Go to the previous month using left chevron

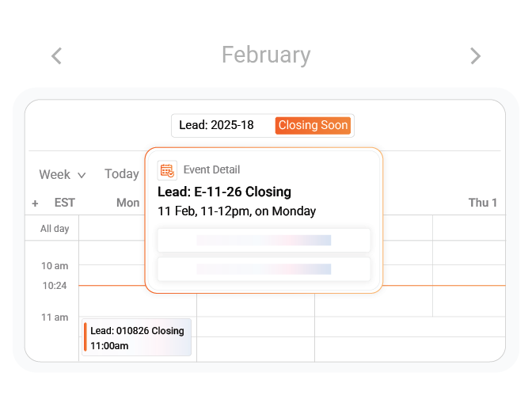56,55
